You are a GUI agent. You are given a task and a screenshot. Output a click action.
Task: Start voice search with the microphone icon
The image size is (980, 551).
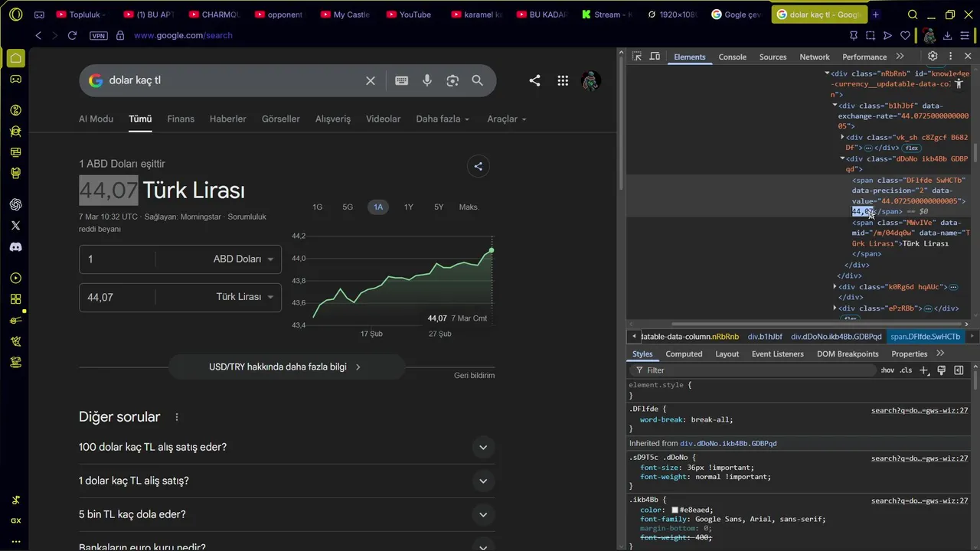(427, 80)
